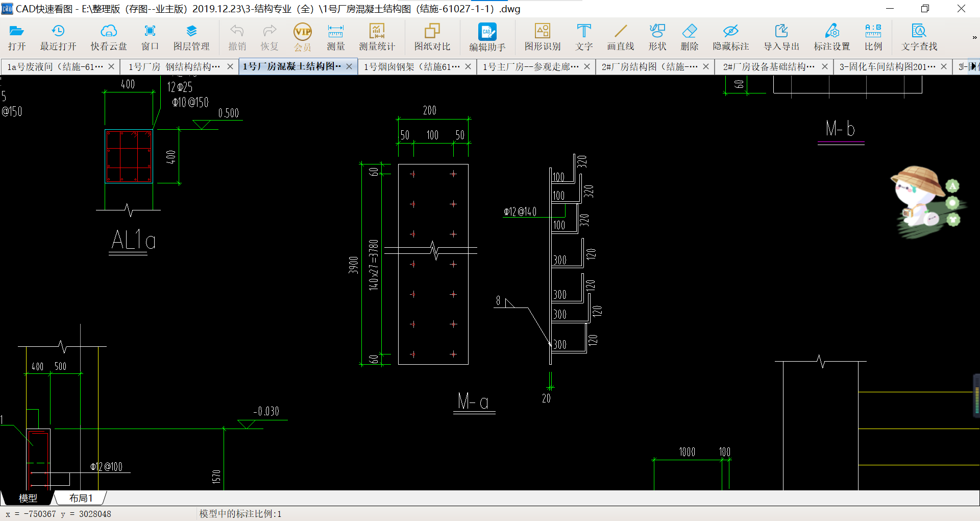Show more tabs with right arrow
Viewport: 980px width, 521px height.
click(973, 66)
